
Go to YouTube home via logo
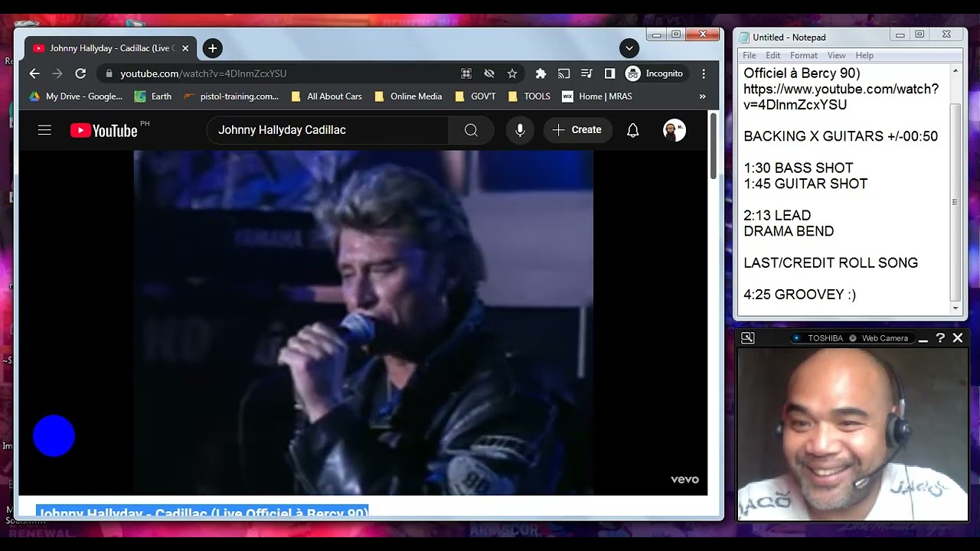point(104,130)
